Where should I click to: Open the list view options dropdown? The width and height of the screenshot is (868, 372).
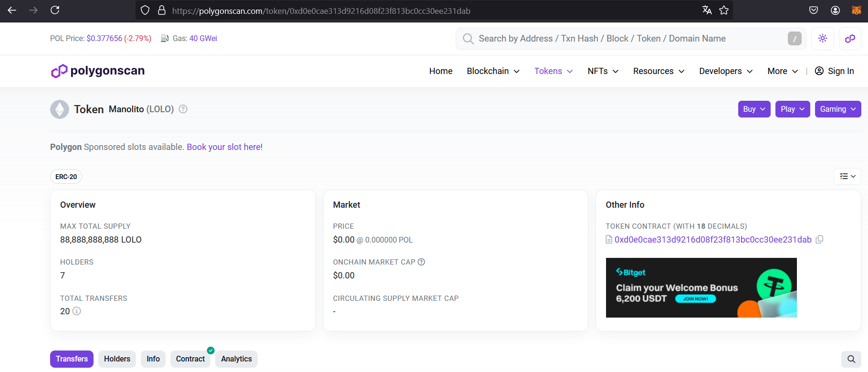click(847, 176)
